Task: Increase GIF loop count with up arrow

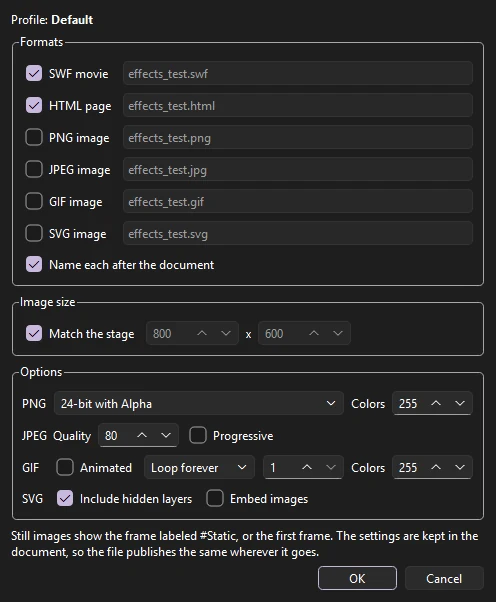Action: [307, 467]
